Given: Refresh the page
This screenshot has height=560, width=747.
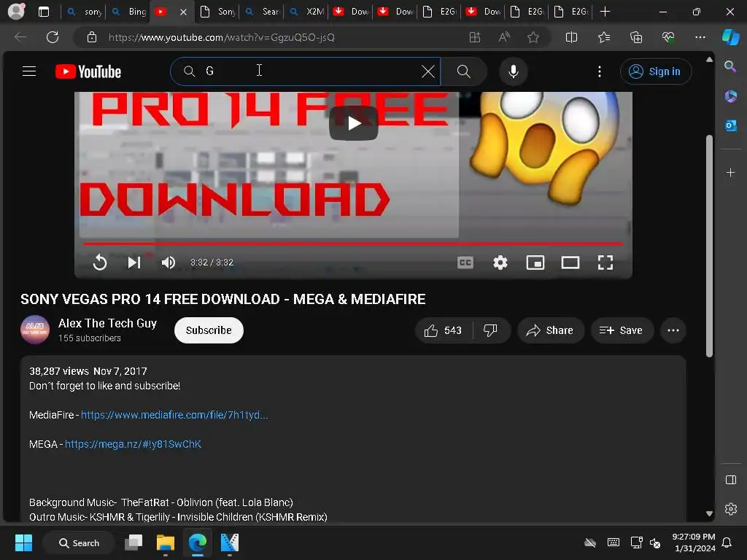Looking at the screenshot, I should point(53,37).
